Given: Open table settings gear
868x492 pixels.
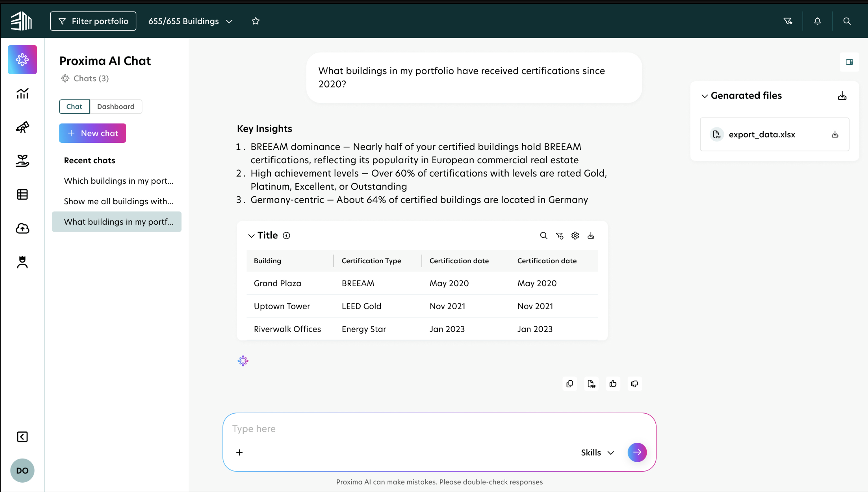Looking at the screenshot, I should (575, 236).
